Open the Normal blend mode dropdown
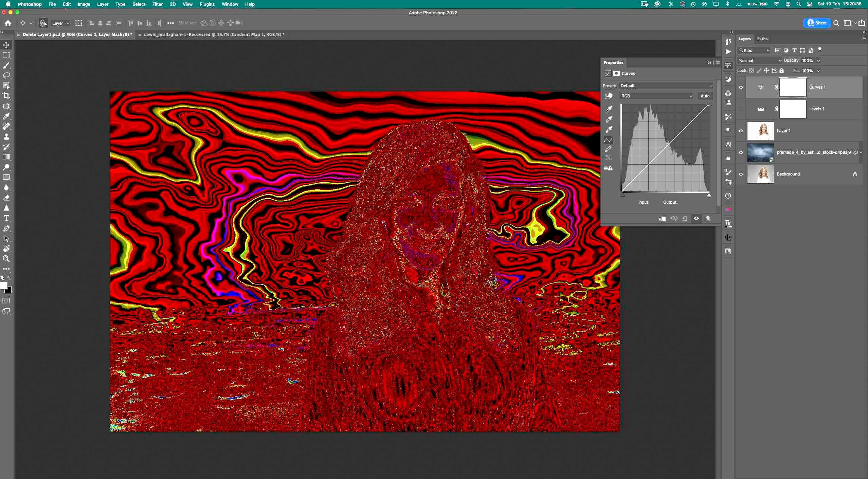This screenshot has width=868, height=479. [760, 60]
